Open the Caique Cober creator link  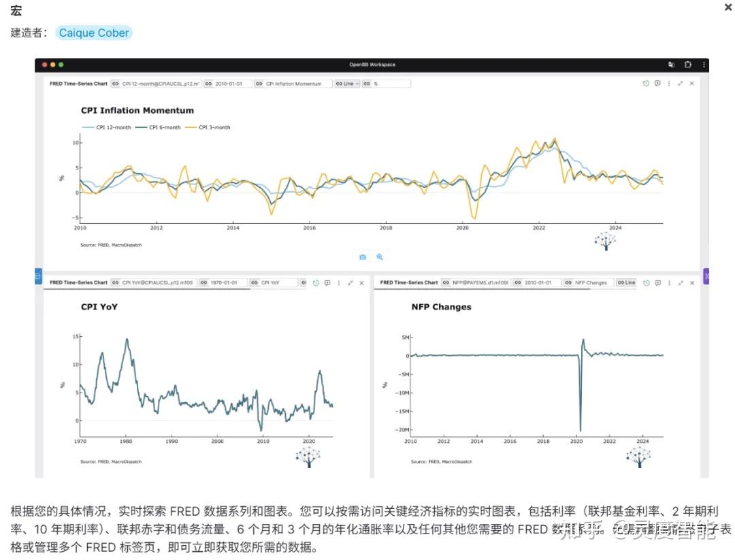[x=93, y=32]
